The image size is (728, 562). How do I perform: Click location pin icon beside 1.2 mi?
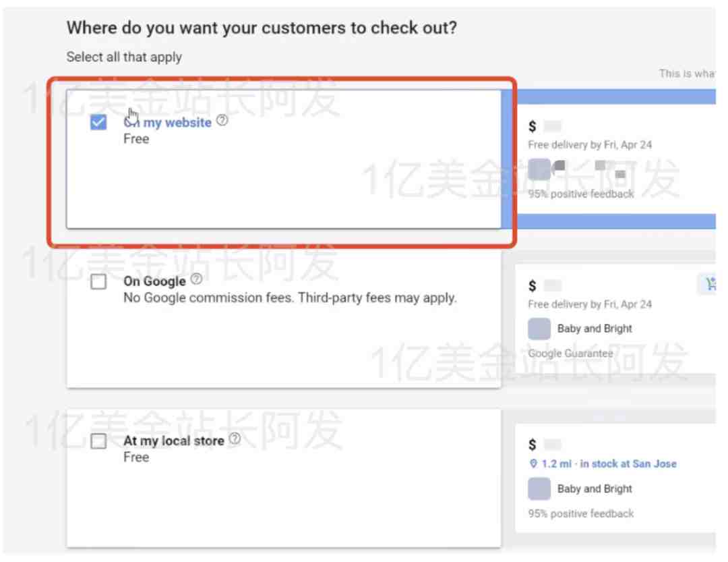[x=533, y=463]
